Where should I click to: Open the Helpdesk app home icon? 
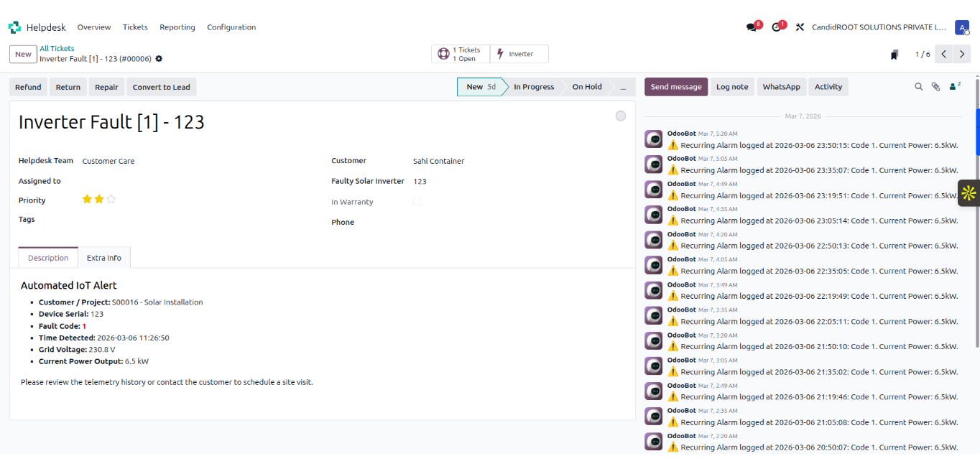click(x=14, y=27)
